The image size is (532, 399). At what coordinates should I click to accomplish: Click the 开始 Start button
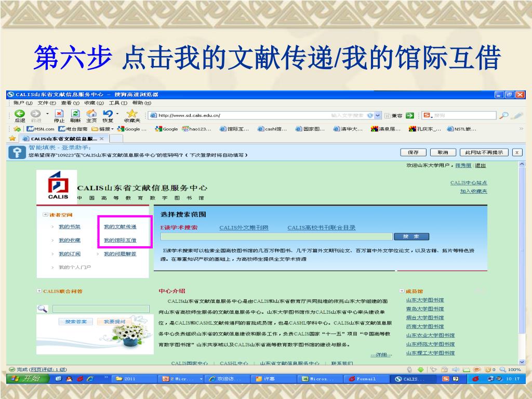click(28, 379)
